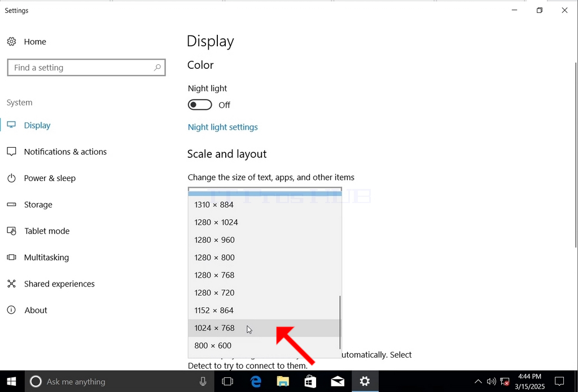
Task: Select 1280 × 800 resolution
Action: pyautogui.click(x=265, y=258)
